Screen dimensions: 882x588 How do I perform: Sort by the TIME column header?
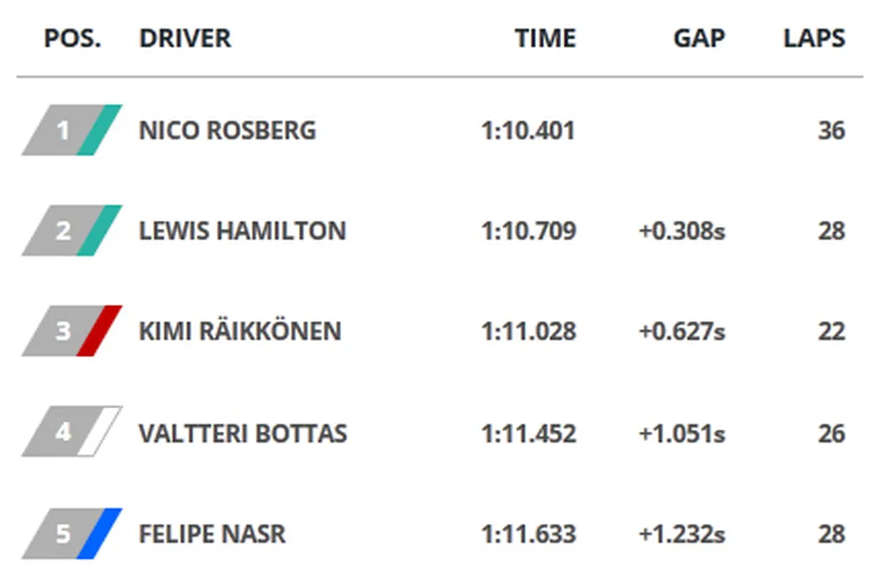point(545,39)
